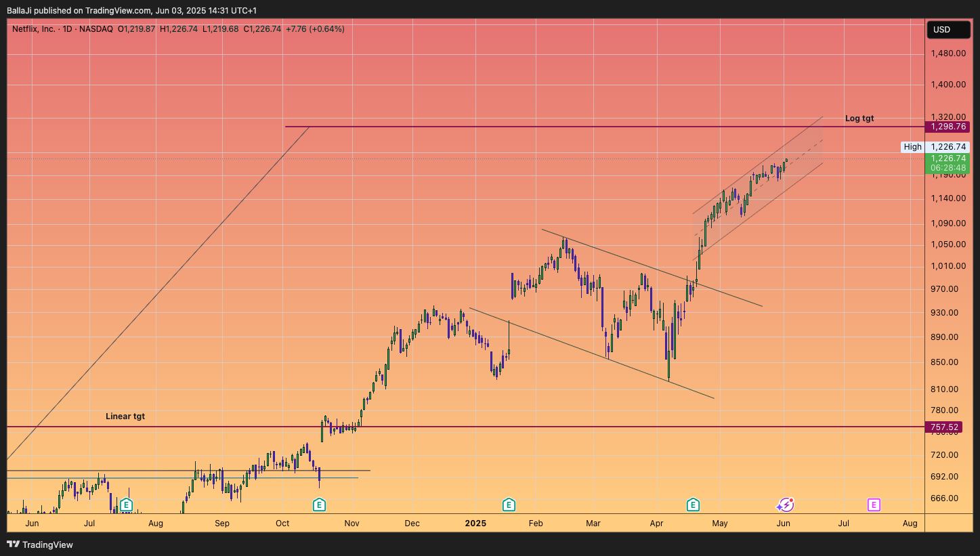980x556 pixels.
Task: Click the published-by header text
Action: point(131,10)
